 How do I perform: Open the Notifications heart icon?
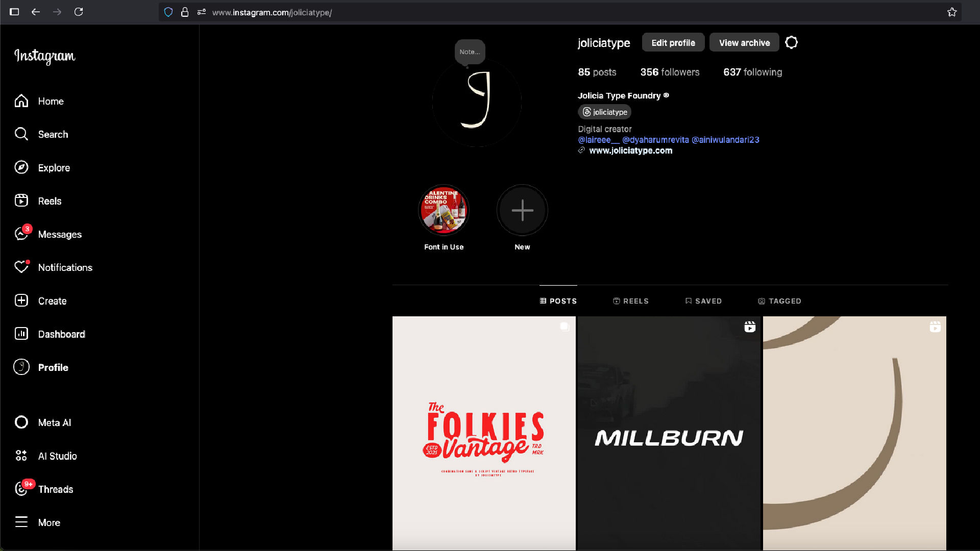[x=21, y=267]
